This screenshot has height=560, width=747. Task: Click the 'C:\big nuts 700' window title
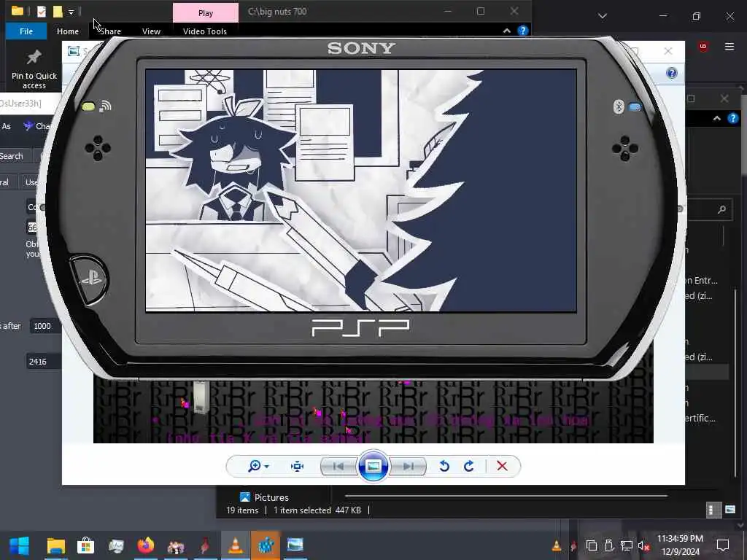point(277,12)
